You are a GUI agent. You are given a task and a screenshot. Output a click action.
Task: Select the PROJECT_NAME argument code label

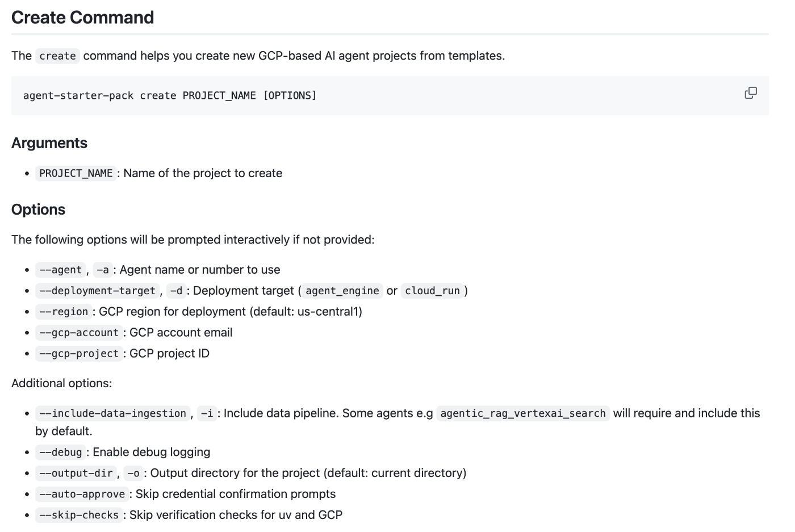(x=76, y=173)
